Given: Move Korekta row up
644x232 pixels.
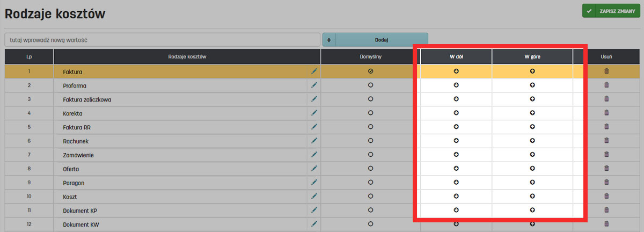Looking at the screenshot, I should coord(532,113).
